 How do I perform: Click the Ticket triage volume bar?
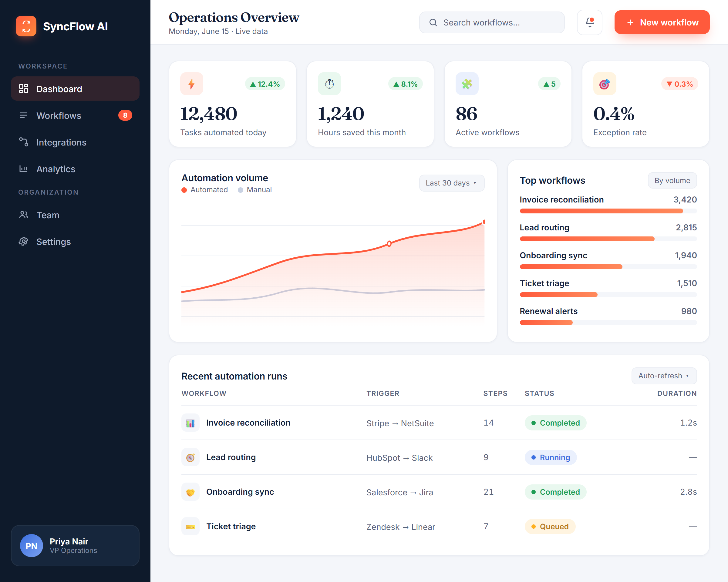tap(608, 295)
